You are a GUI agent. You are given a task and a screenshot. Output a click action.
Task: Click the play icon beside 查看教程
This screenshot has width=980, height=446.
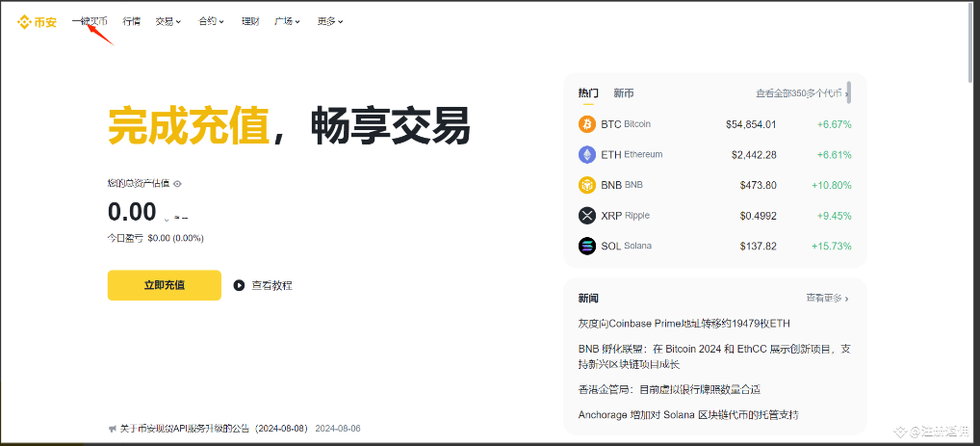239,285
